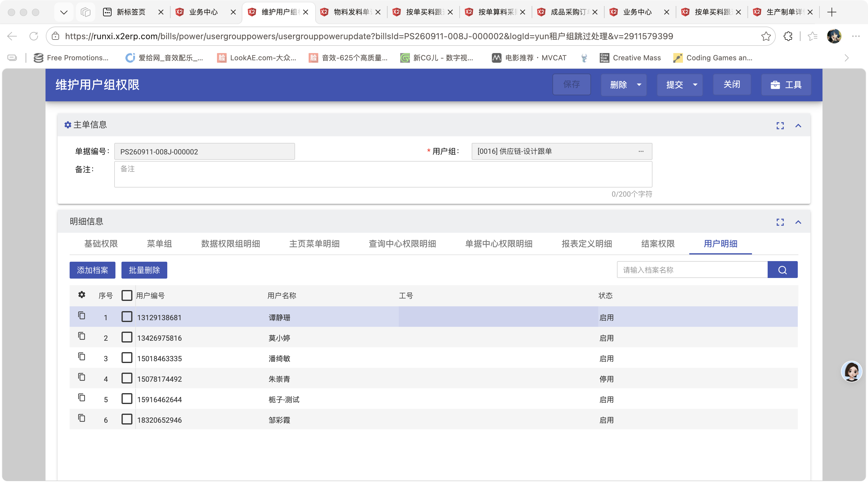The height and width of the screenshot is (483, 868).
Task: Open the browser profile avatar
Action: (x=834, y=36)
